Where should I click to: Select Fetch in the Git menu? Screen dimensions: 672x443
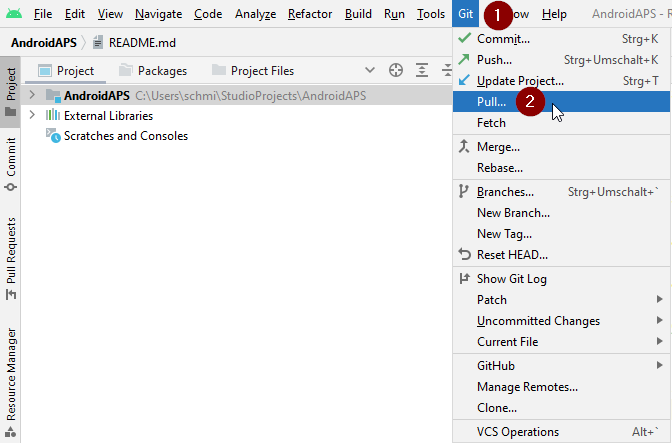coord(561,123)
